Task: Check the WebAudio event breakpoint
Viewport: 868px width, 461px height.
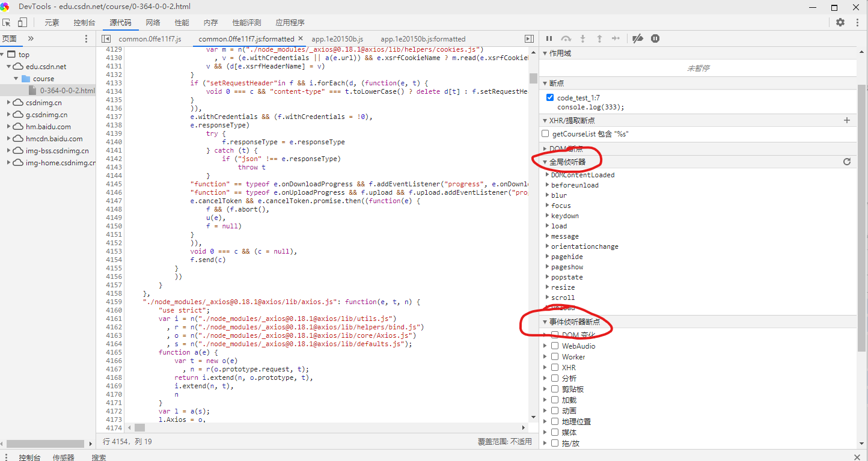Action: (555, 346)
